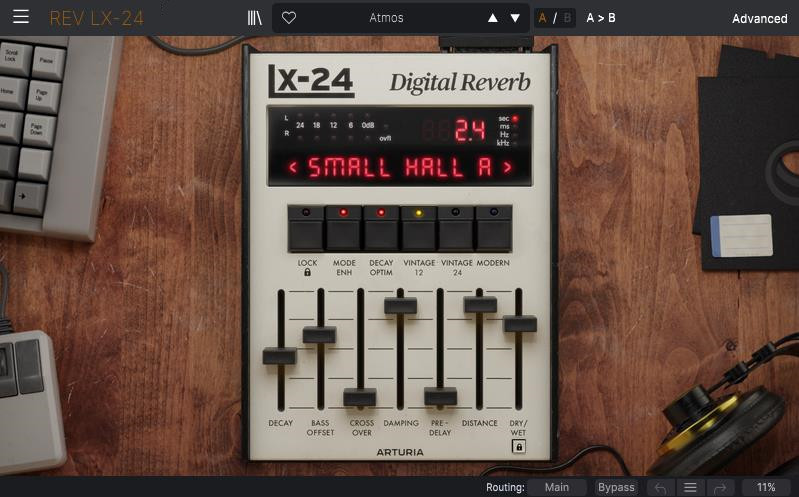Click the sec unit indicator LED
This screenshot has height=497, width=799.
click(x=515, y=119)
